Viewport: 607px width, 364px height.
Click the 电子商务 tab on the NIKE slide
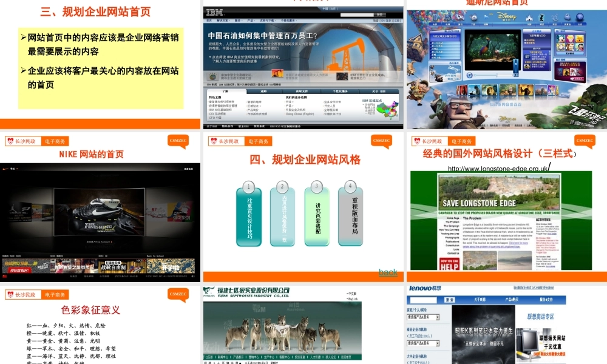(56, 141)
